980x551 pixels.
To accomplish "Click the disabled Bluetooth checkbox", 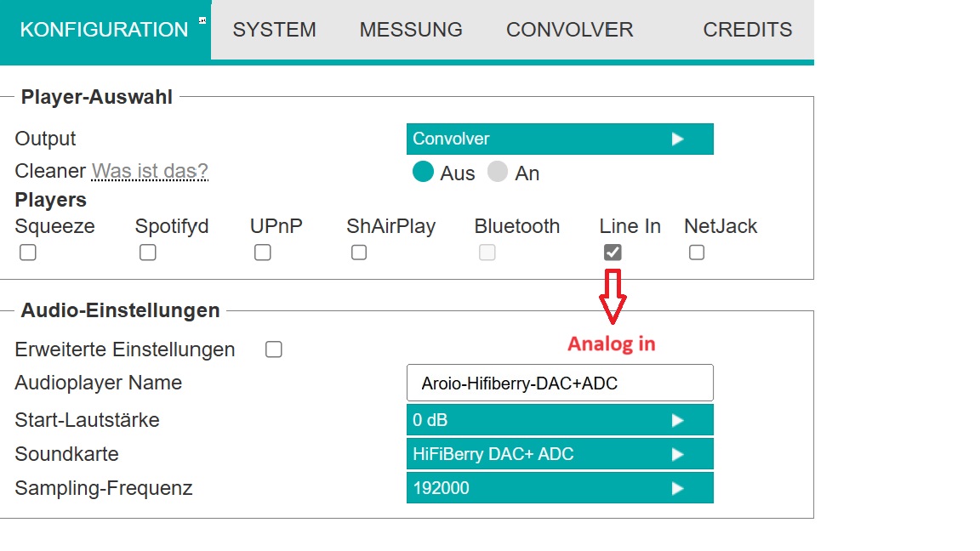I will (487, 252).
